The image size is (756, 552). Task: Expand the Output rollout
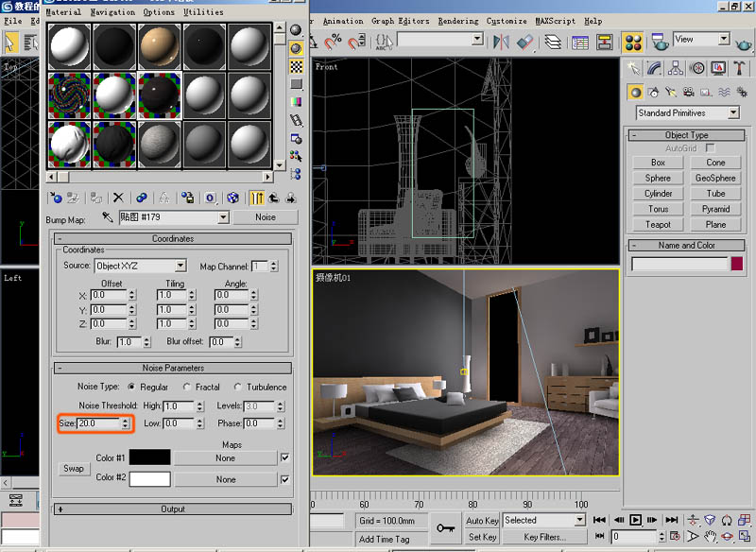click(173, 509)
